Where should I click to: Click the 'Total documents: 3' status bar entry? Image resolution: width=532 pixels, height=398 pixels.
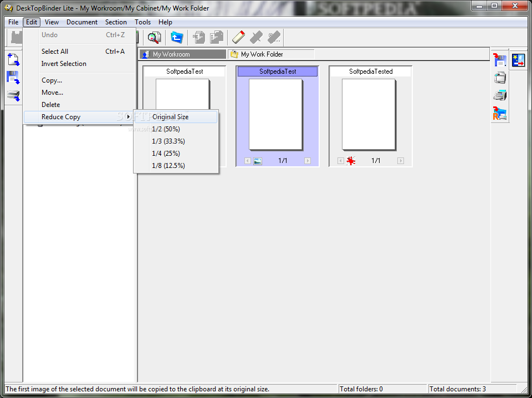(472, 389)
